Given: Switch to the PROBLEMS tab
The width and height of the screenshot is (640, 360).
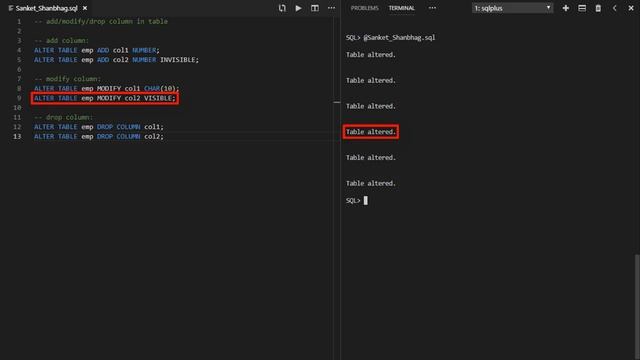Looking at the screenshot, I should (x=364, y=8).
